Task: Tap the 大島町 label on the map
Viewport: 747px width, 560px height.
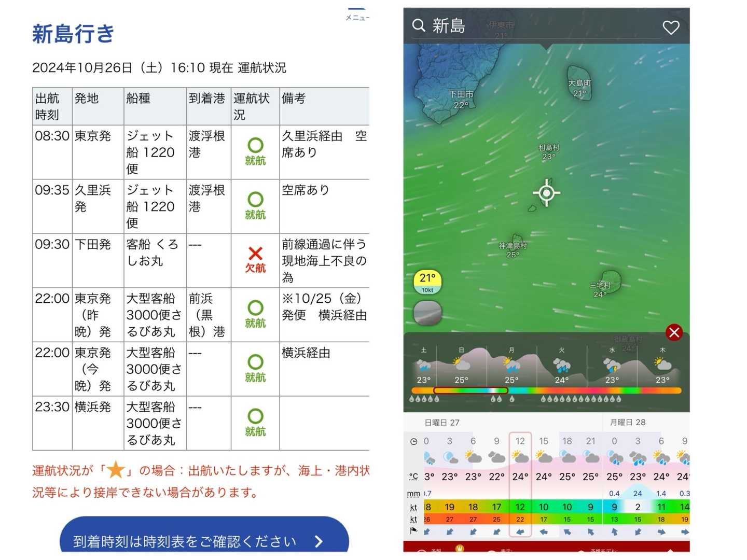Action: point(579,83)
